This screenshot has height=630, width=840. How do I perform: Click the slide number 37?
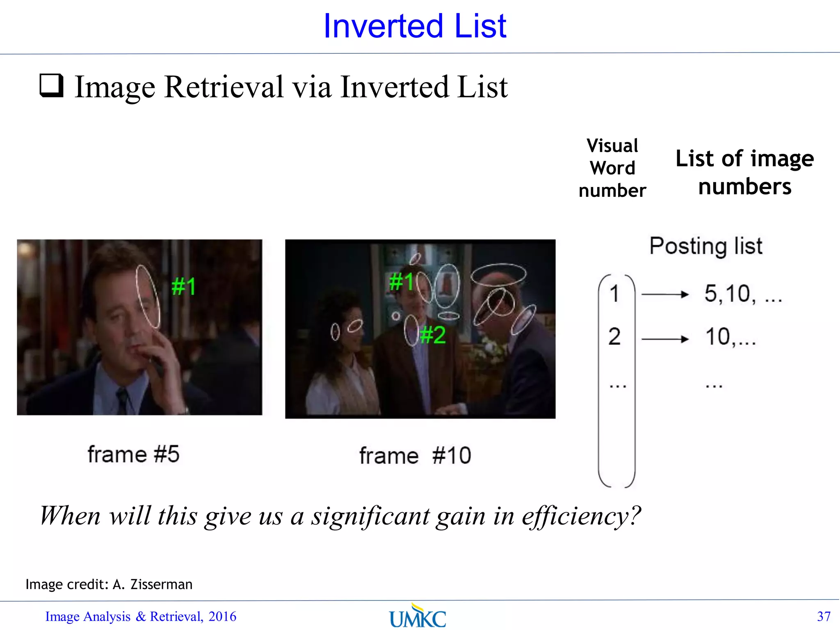tap(824, 616)
